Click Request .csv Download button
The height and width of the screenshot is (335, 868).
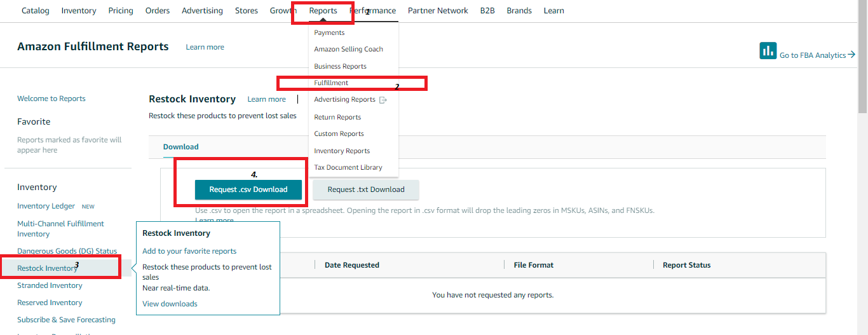click(248, 189)
